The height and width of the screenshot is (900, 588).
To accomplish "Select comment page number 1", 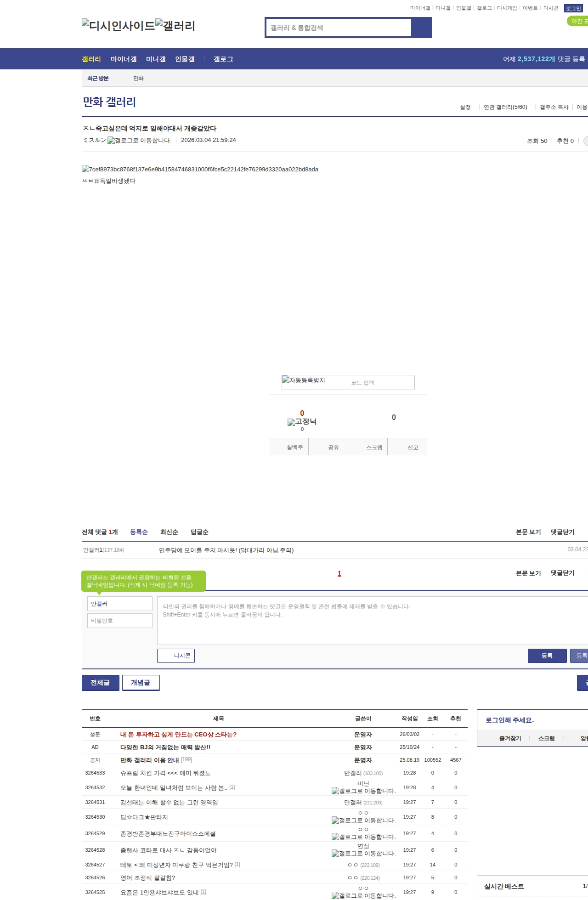I will (x=339, y=573).
